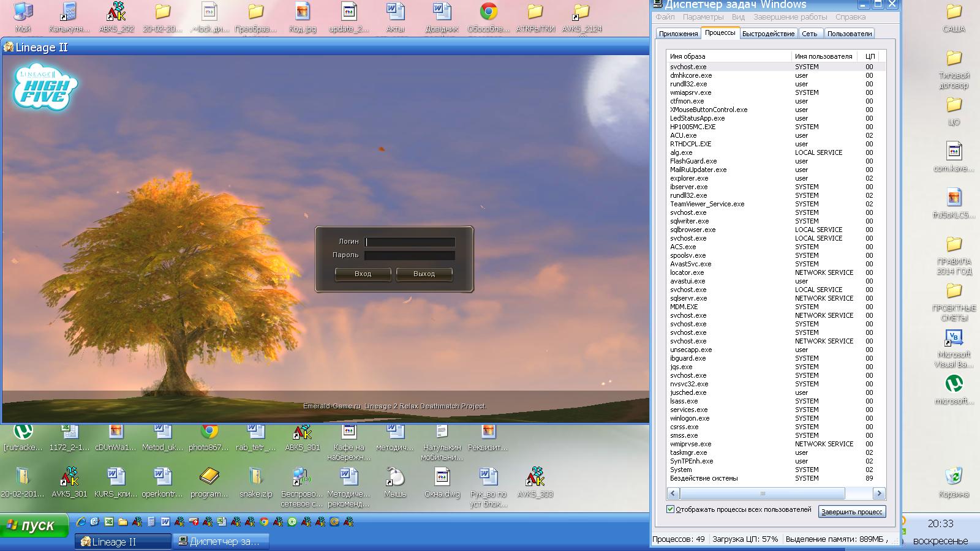
Task: Select the taskmgr.exe process row
Action: point(776,452)
